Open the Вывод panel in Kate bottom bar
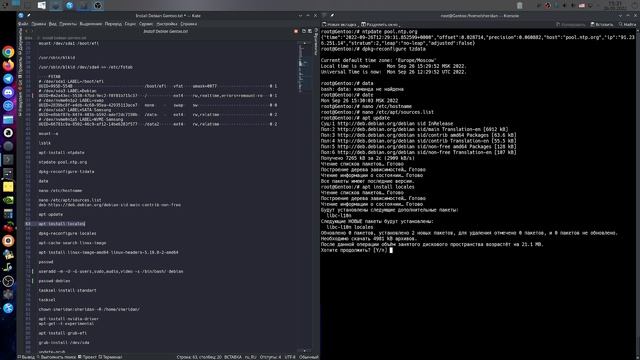The image size is (640, 360). tap(26, 357)
